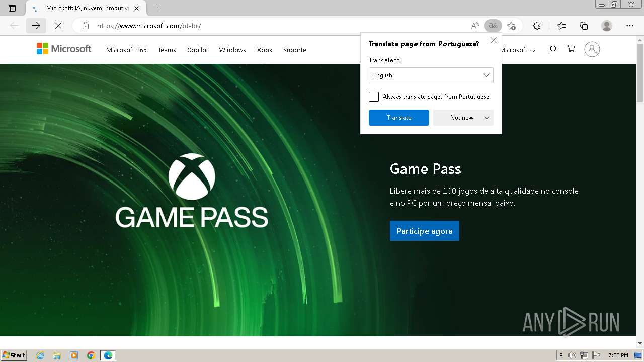644x362 pixels.
Task: Stop loading the page
Action: point(58,26)
